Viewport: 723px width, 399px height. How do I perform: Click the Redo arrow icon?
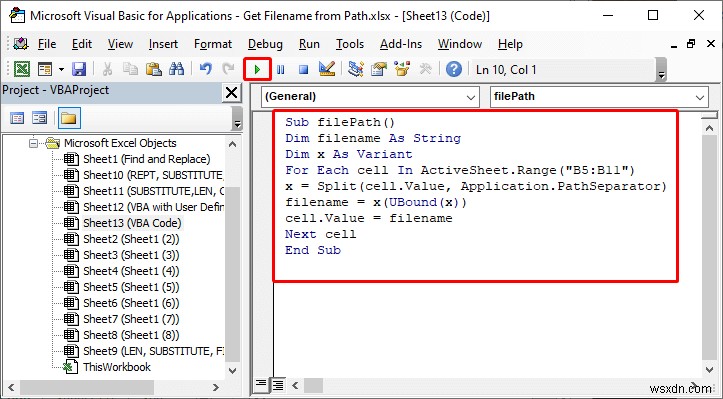(x=229, y=70)
